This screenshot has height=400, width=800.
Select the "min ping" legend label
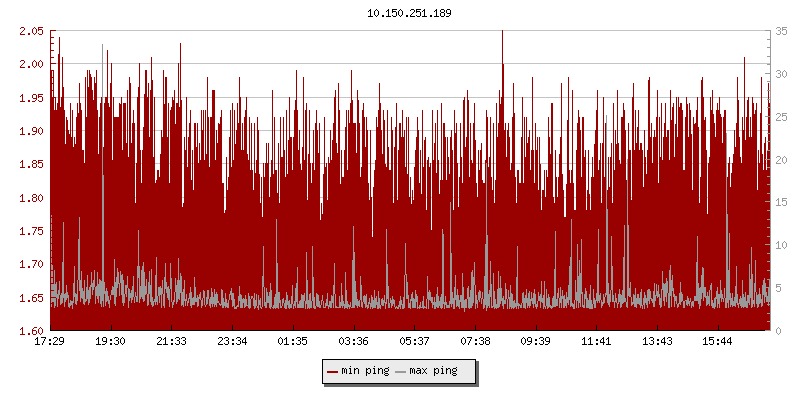[x=366, y=371]
